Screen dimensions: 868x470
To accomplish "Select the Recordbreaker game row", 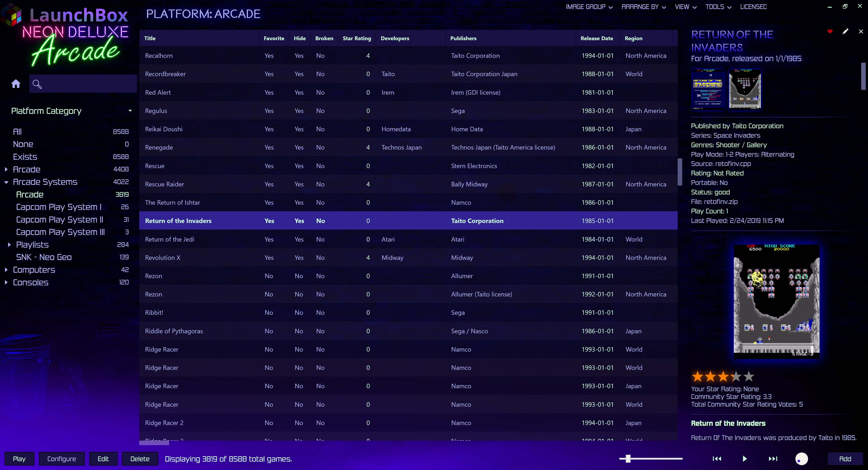I will [408, 74].
